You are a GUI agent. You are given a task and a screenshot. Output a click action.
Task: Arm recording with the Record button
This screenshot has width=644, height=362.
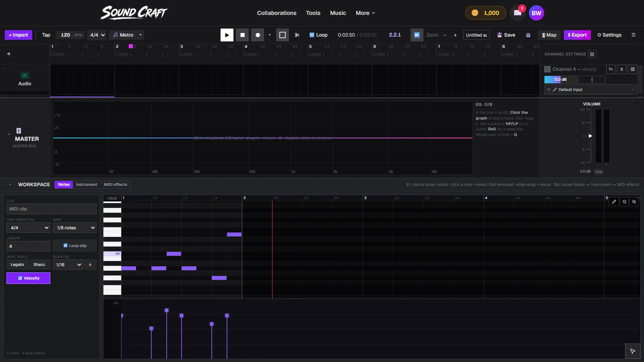(258, 35)
